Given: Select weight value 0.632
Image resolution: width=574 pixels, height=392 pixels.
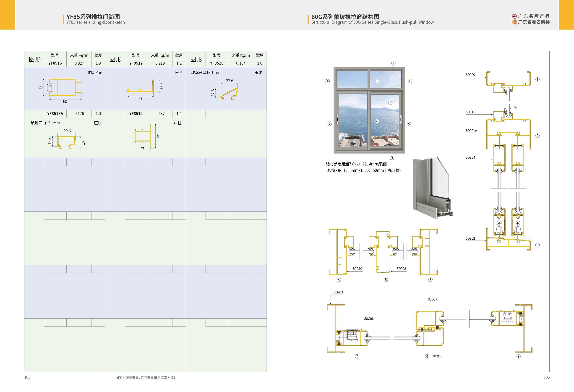Looking at the screenshot, I should (x=160, y=114).
